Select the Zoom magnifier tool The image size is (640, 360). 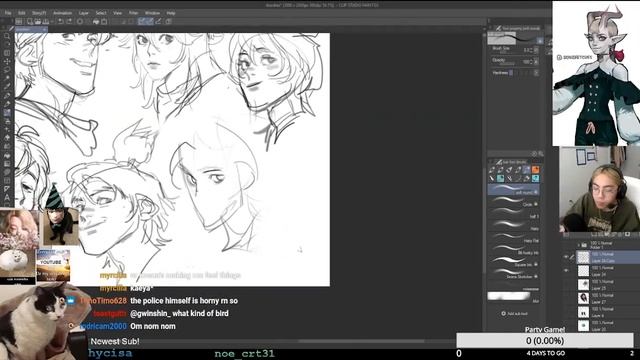[7, 36]
